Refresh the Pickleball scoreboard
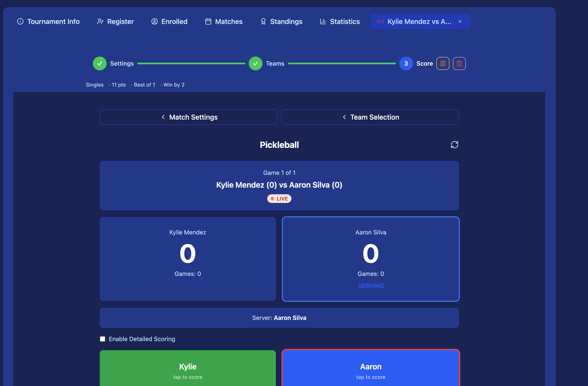The height and width of the screenshot is (386, 588). point(455,145)
